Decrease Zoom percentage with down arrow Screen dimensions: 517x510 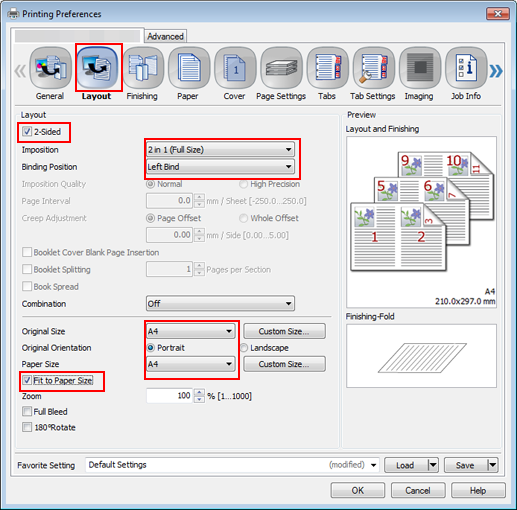[199, 399]
